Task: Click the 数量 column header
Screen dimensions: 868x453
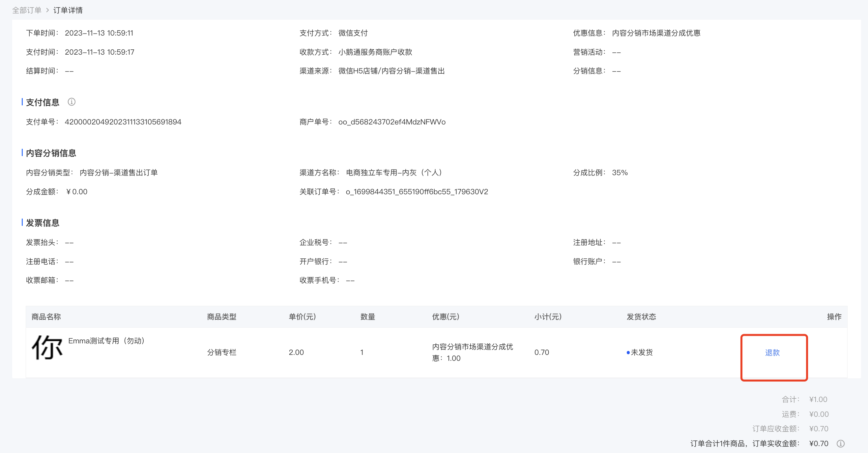Action: (x=368, y=317)
